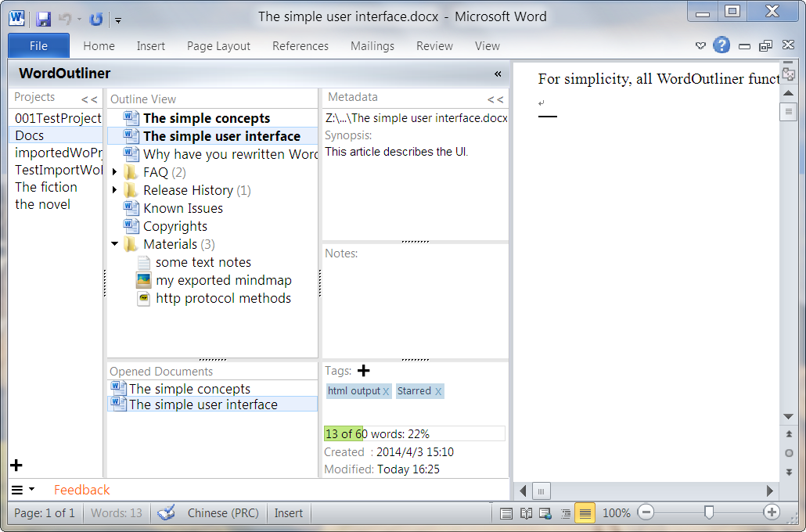Collapse the Metadata panel
Screen dimensions: 806x532
point(495,99)
